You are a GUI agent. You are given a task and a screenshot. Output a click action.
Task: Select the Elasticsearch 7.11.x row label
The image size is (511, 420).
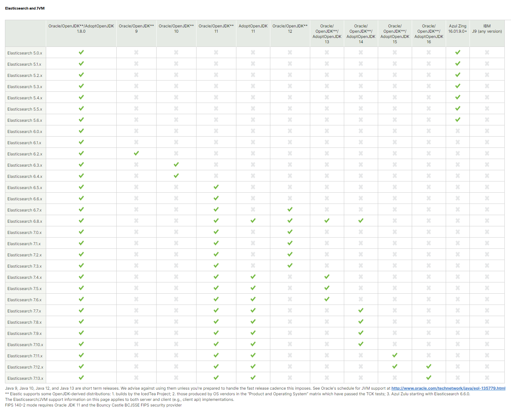pos(25,356)
